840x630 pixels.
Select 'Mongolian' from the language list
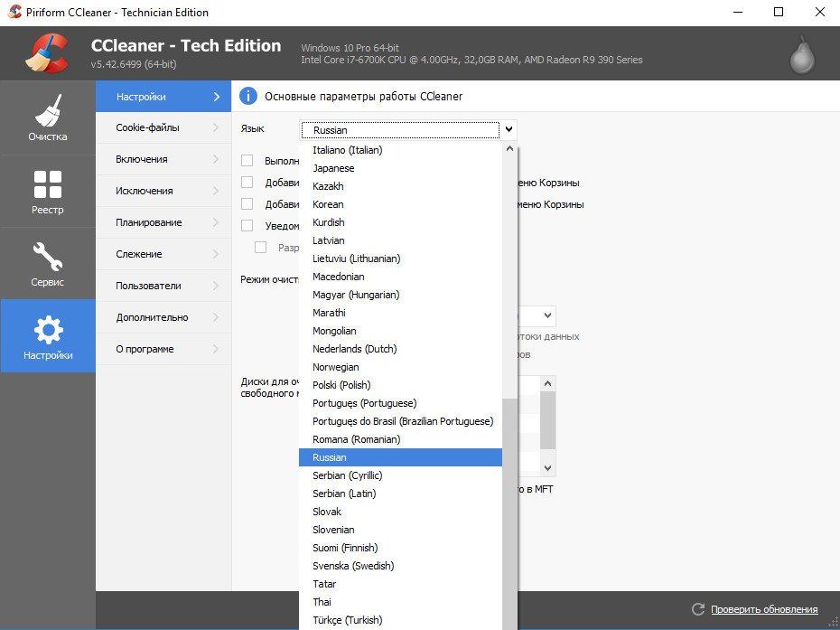point(401,331)
